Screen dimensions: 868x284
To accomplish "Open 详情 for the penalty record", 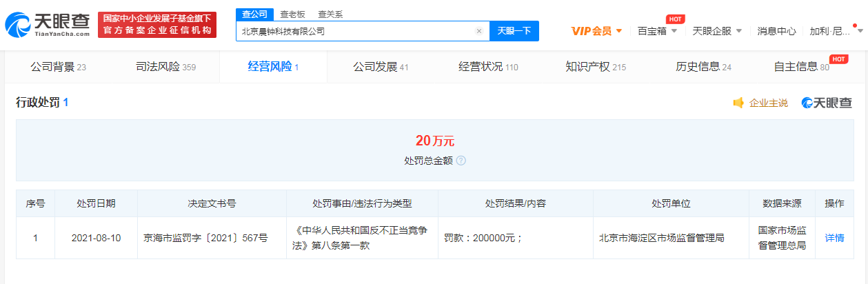I will (x=834, y=238).
